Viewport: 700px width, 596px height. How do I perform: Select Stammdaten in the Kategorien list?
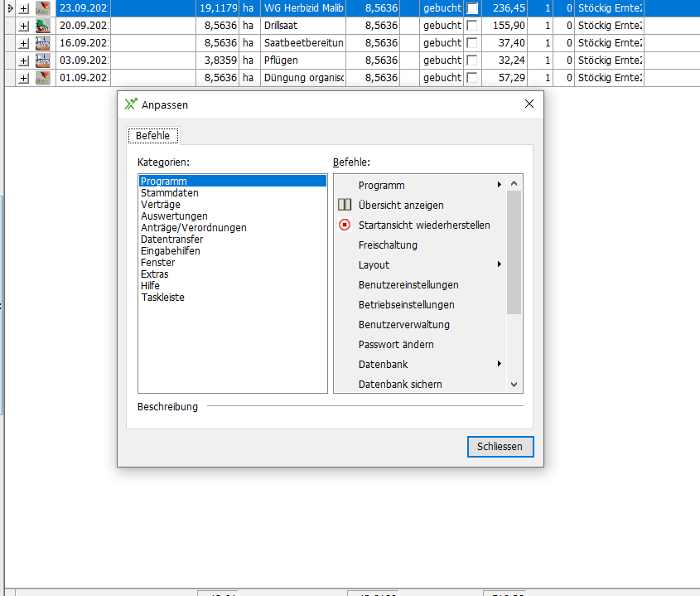[x=170, y=193]
